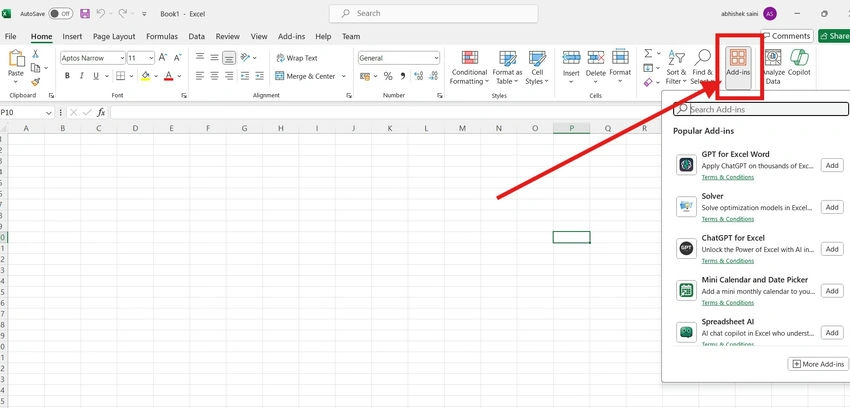Click the Share button
This screenshot has height=408, width=850.
point(834,36)
